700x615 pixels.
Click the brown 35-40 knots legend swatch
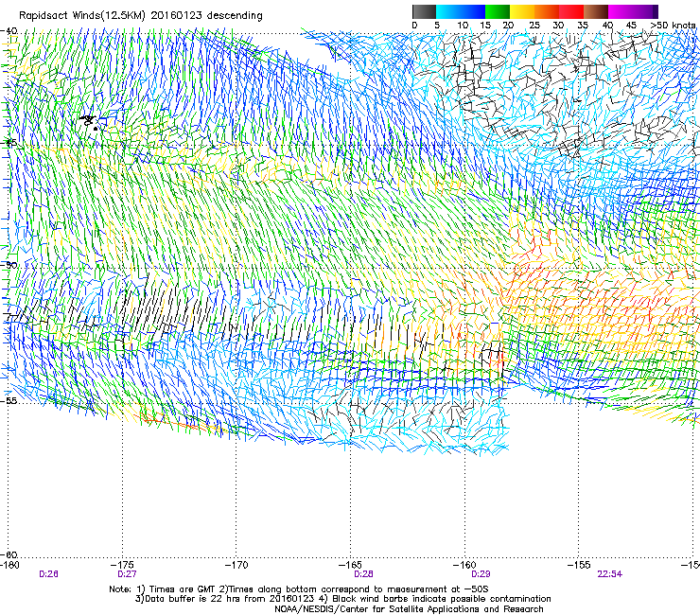click(596, 11)
